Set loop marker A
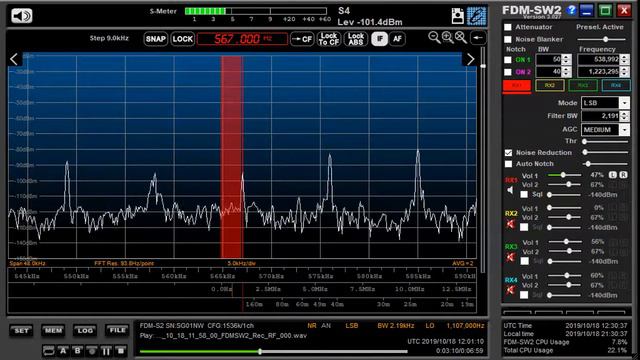640x360 pixels. coord(63,351)
